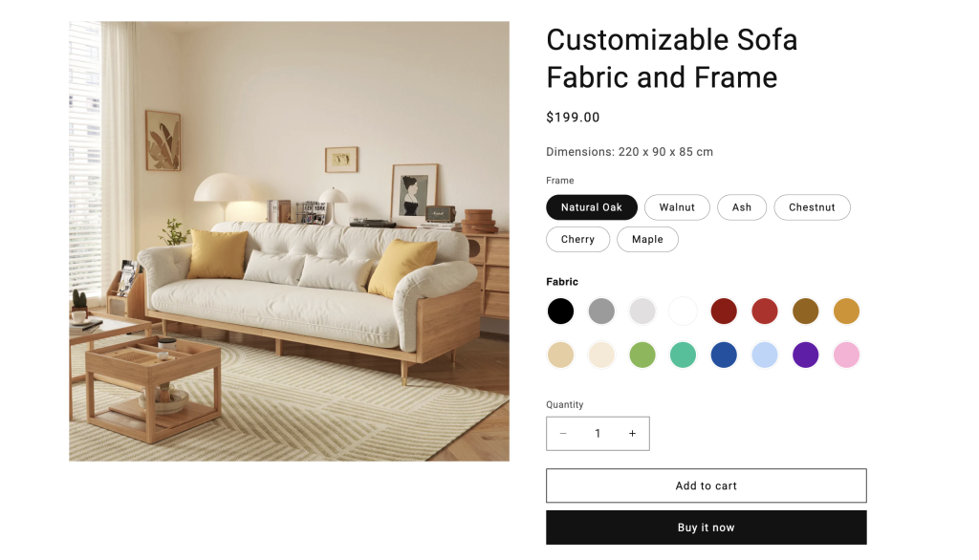Choose the teal fabric swatch
979x560 pixels.
click(x=683, y=355)
